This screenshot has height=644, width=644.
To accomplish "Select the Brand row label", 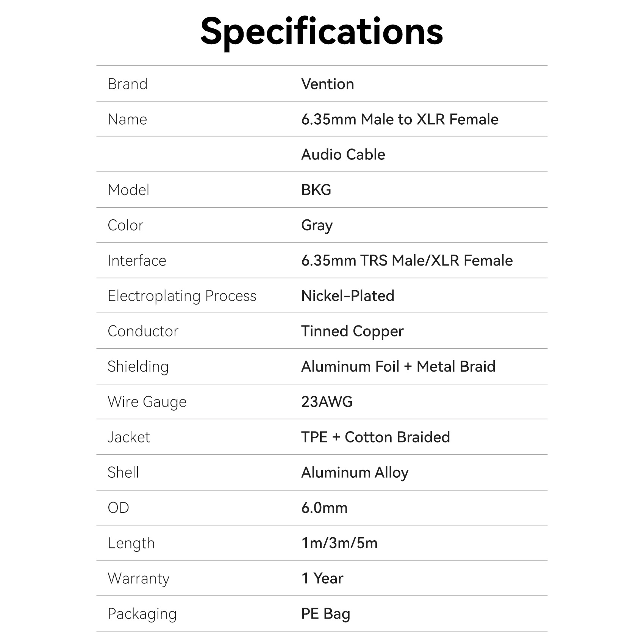I will click(x=127, y=84).
